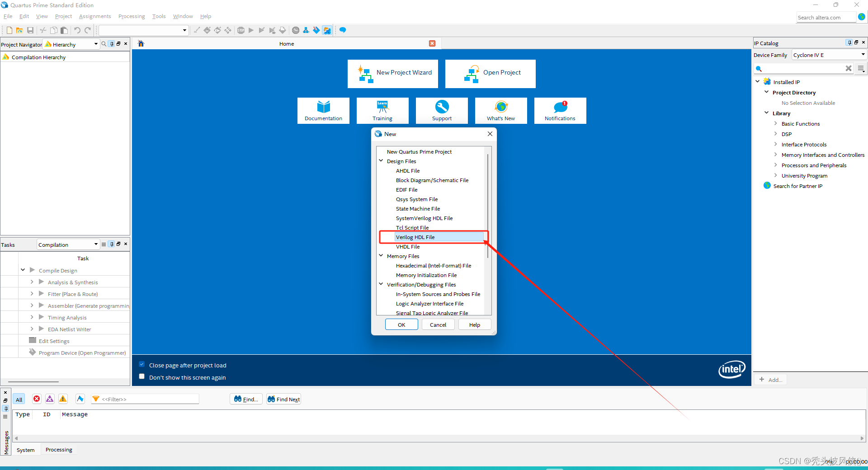
Task: Uncheck Close page after project load
Action: (x=142, y=364)
